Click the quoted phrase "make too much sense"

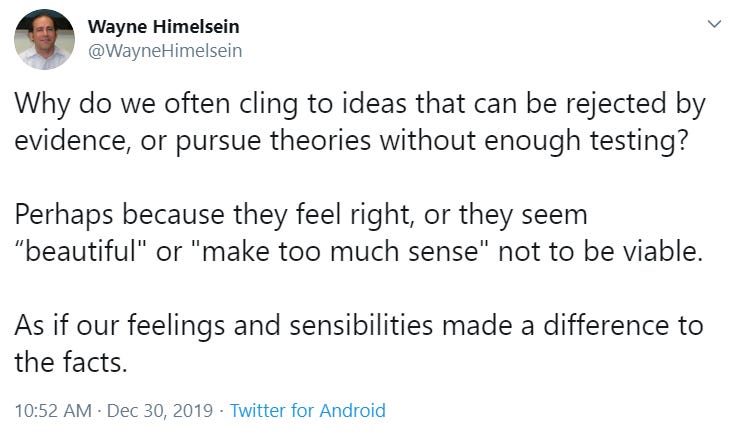pos(341,251)
